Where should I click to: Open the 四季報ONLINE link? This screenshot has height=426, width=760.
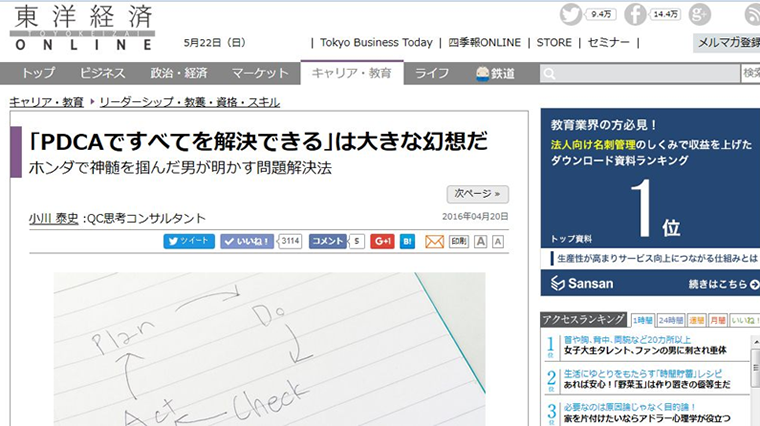[x=485, y=43]
